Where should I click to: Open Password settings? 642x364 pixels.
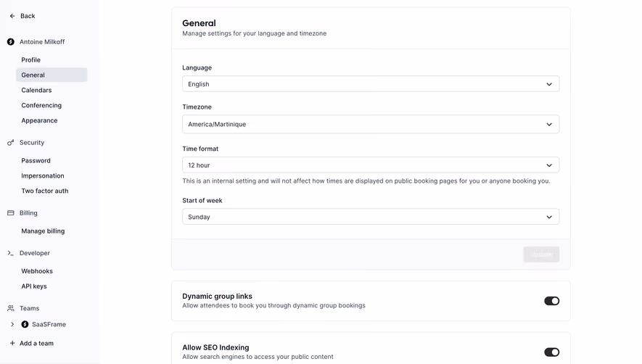pyautogui.click(x=36, y=160)
